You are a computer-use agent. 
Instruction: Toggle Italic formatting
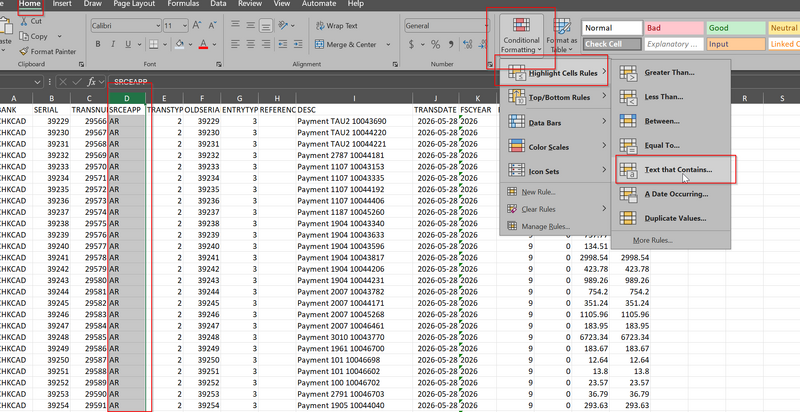point(113,44)
